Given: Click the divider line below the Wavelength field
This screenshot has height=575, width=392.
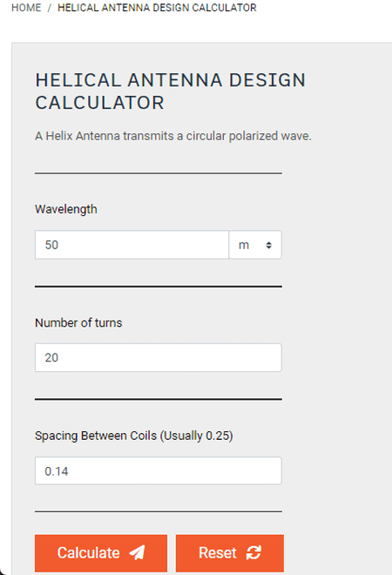Looking at the screenshot, I should (159, 287).
